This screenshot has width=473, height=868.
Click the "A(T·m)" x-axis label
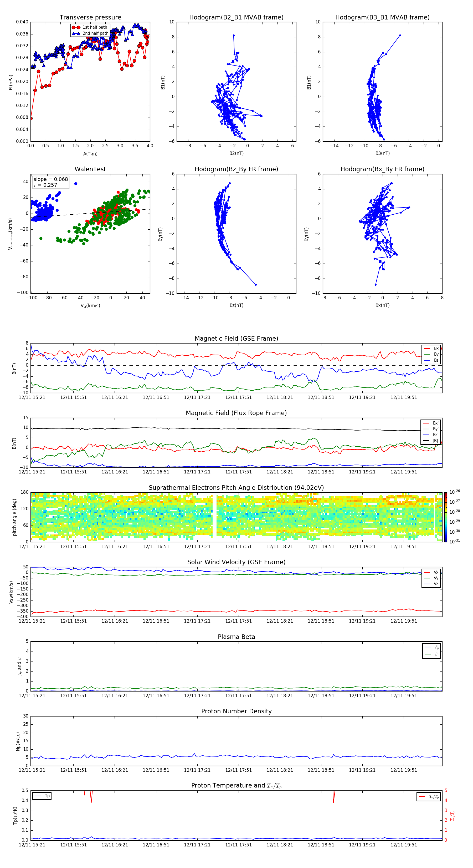90,154
